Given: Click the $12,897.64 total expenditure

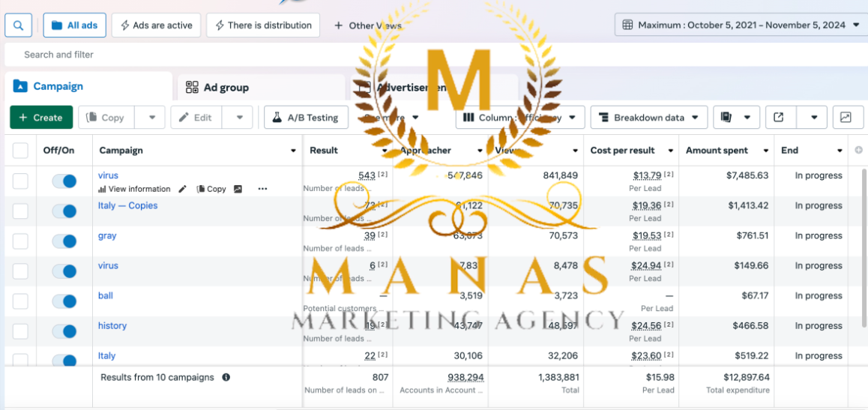Looking at the screenshot, I should 747,377.
